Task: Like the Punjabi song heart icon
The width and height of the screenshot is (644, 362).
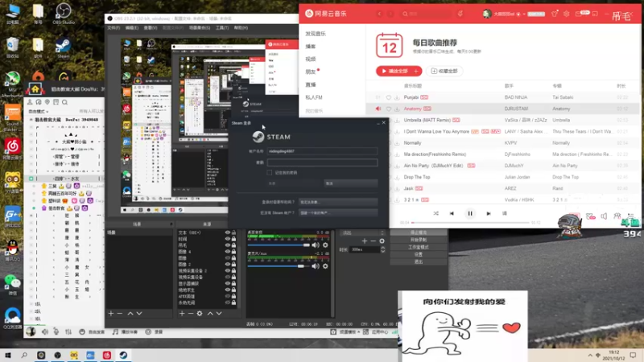Action: coord(388,97)
